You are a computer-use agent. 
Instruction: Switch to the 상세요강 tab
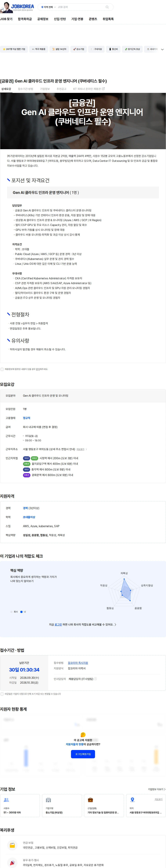click(x=6, y=89)
